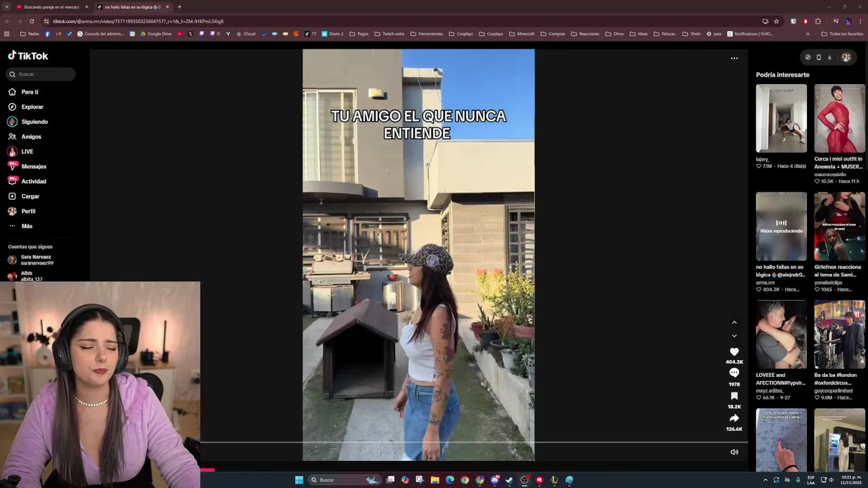Open Sara Narvaez followed account

(x=31, y=260)
